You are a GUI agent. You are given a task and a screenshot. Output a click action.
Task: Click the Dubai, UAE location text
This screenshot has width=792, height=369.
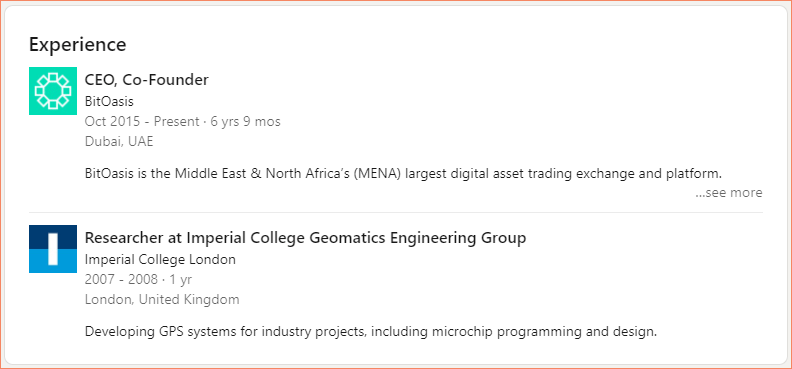coord(119,142)
